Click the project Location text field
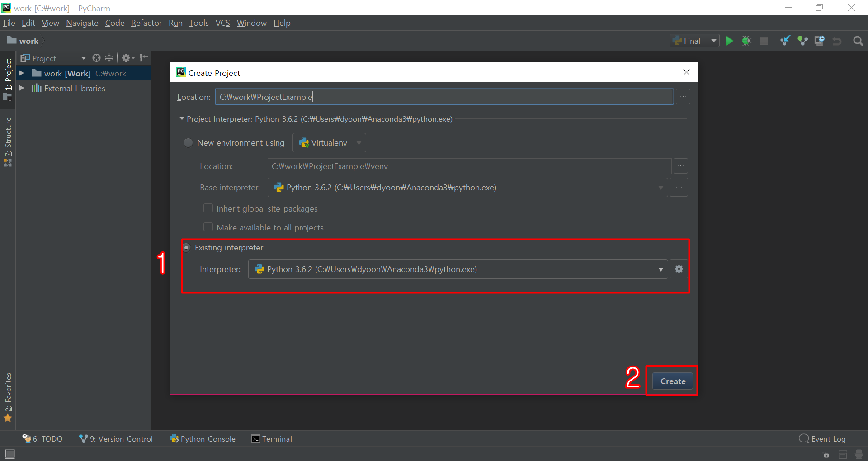The height and width of the screenshot is (461, 868). (x=443, y=97)
